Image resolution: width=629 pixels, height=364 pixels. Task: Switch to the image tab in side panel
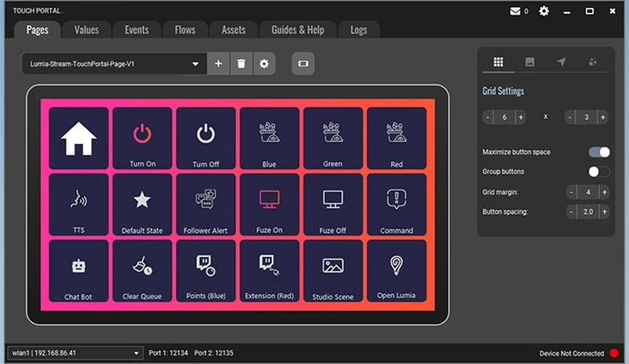tap(530, 62)
